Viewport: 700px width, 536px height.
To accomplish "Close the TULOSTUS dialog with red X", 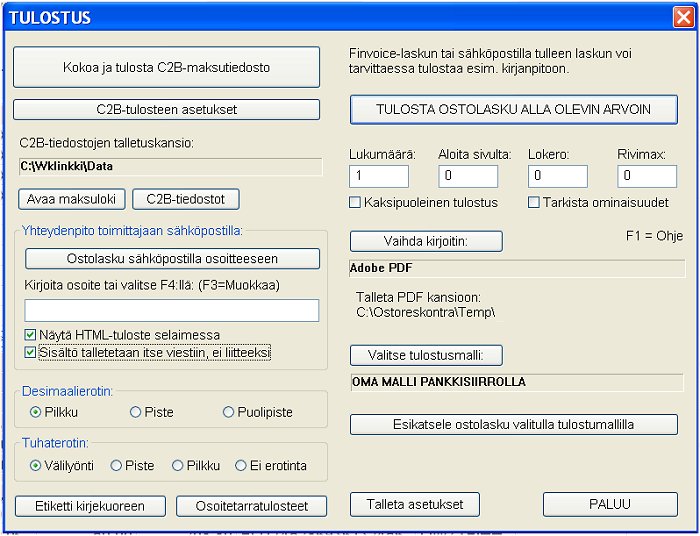I will [681, 17].
